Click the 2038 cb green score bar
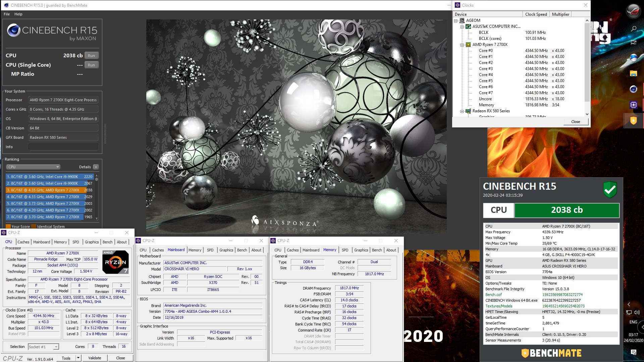644x362 pixels. point(567,210)
